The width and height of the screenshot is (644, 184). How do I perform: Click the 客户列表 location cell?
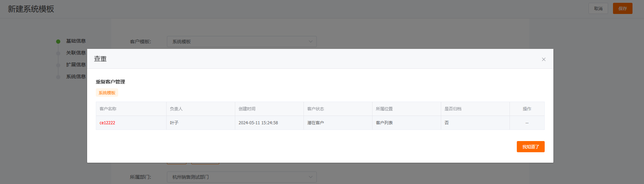[x=407, y=123]
